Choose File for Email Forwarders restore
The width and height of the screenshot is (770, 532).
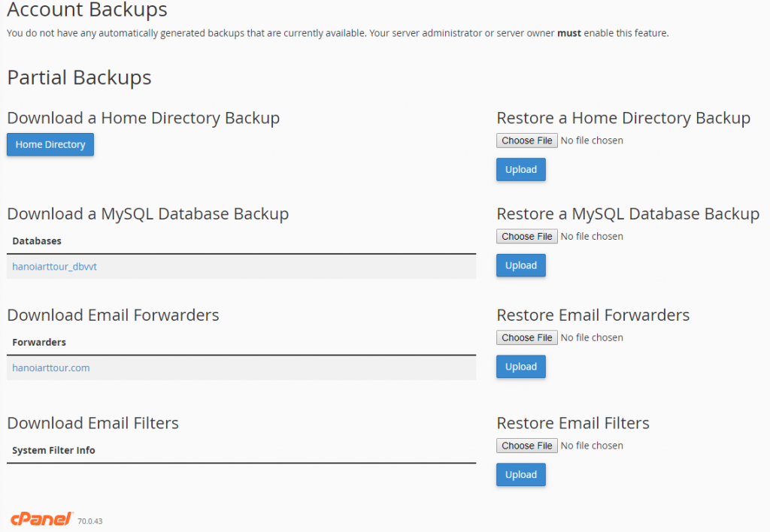tap(527, 337)
